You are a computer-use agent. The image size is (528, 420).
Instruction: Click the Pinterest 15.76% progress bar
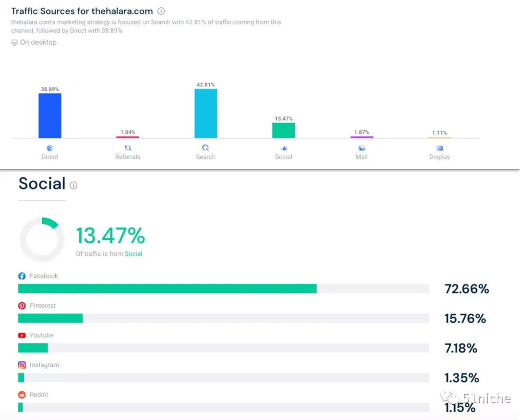pos(224,318)
